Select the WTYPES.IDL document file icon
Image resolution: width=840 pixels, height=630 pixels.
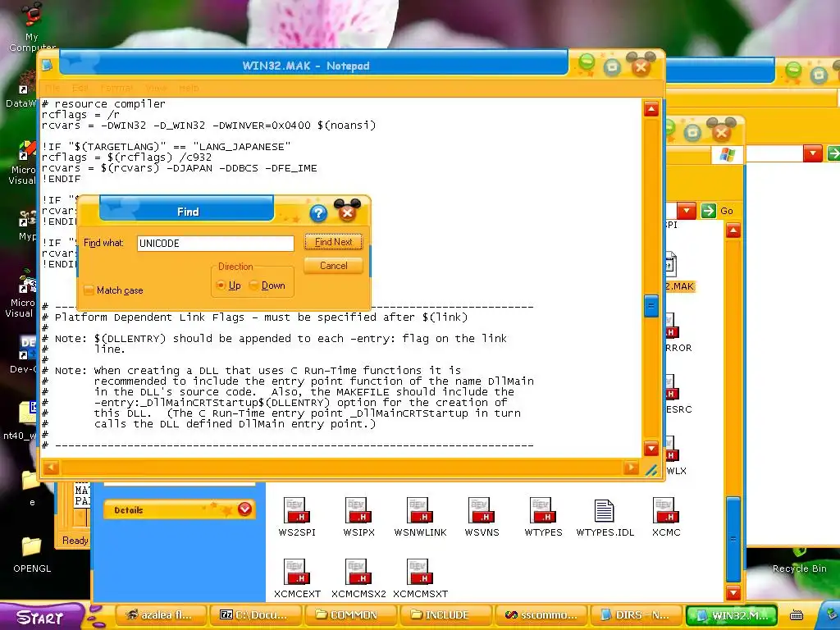click(x=605, y=517)
